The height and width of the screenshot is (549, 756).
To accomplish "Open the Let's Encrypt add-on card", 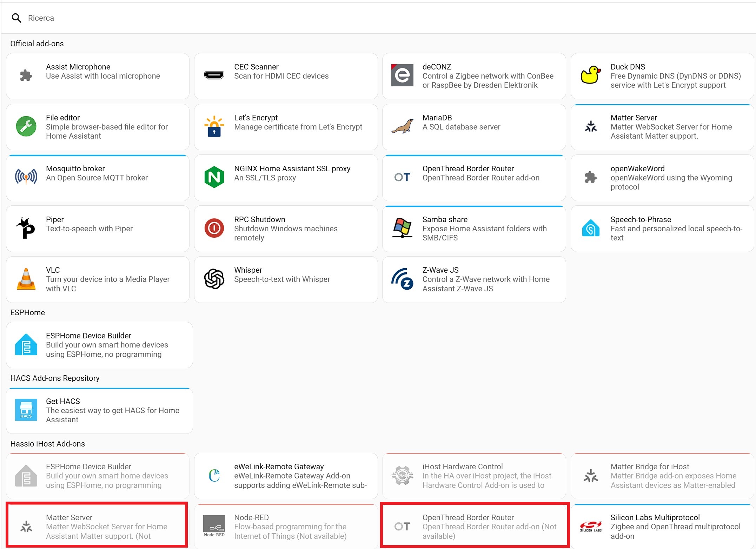I will pos(286,127).
